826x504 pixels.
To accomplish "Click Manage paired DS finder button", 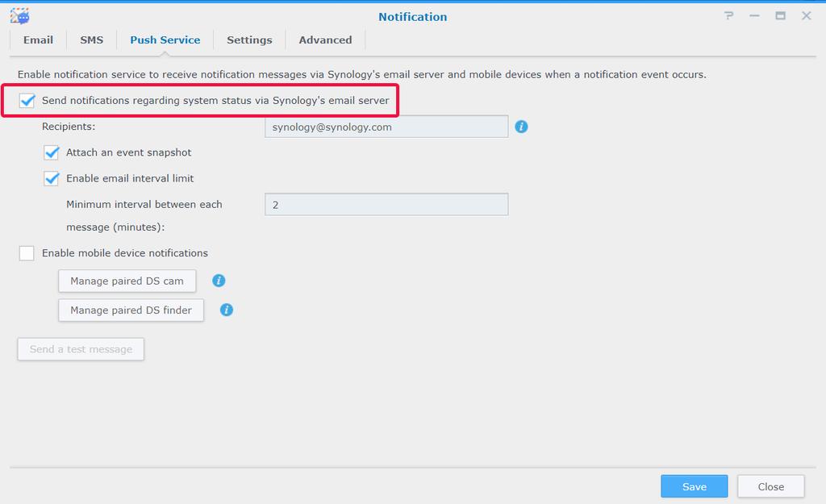I will 131,310.
